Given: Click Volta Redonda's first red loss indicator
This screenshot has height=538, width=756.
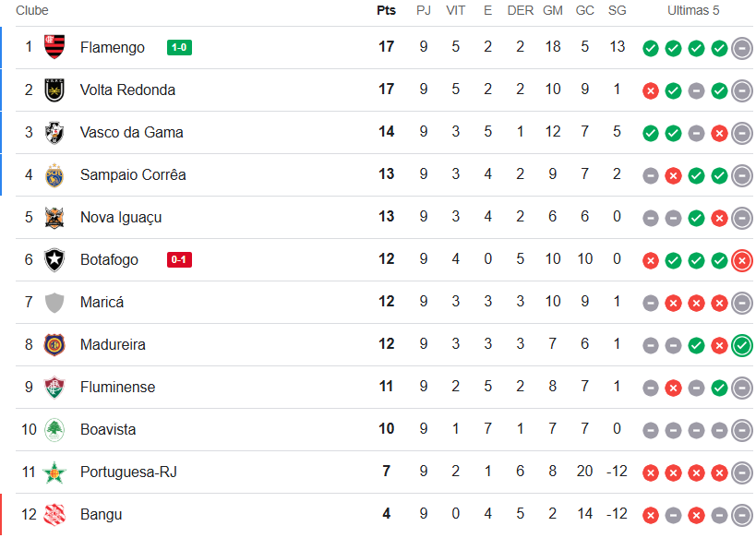Looking at the screenshot, I should (650, 91).
